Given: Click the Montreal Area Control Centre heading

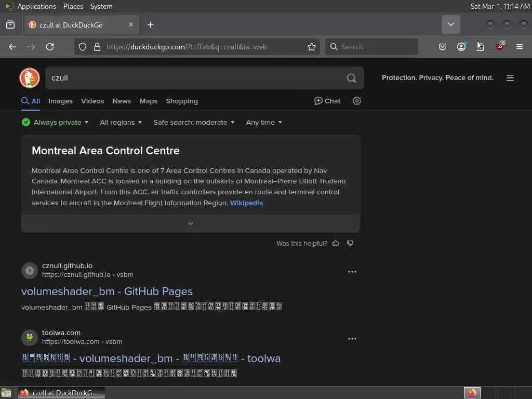Looking at the screenshot, I should coord(105,151).
